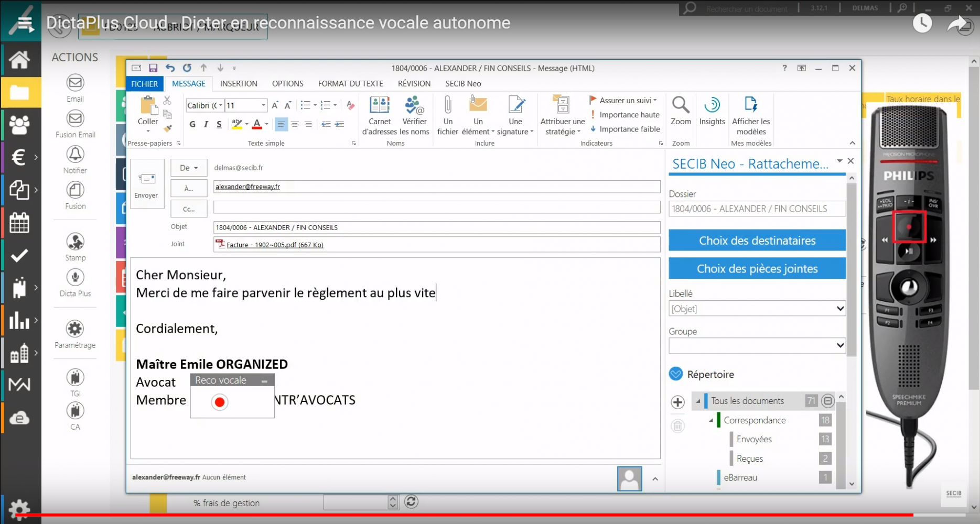Click Vérifier les noms

[414, 116]
